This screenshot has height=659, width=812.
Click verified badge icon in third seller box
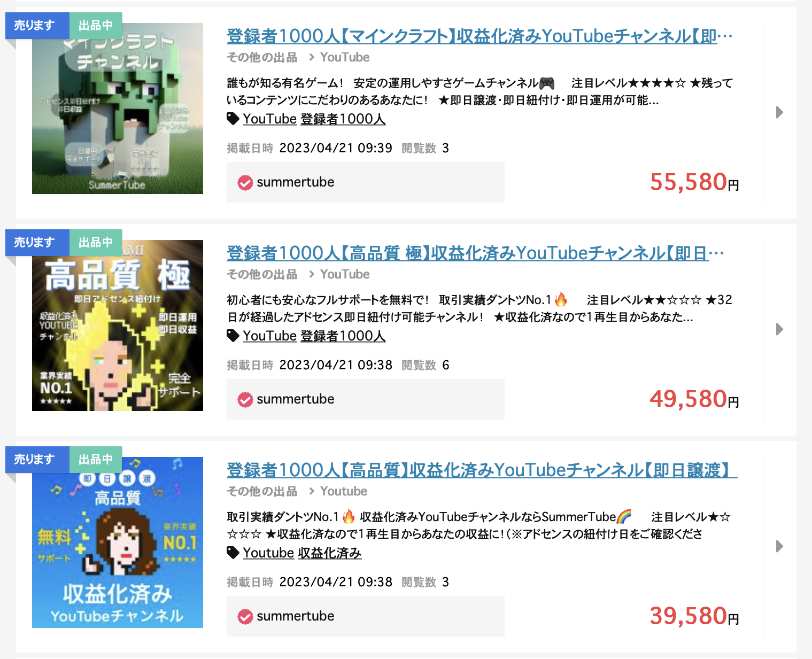click(x=245, y=617)
